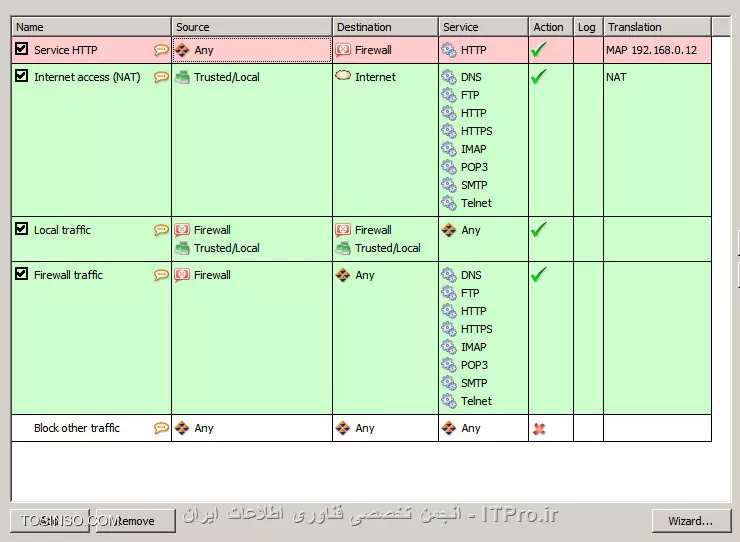The width and height of the screenshot is (740, 542).
Task: Click POP3 text in Firewall traffic services
Action: click(474, 365)
